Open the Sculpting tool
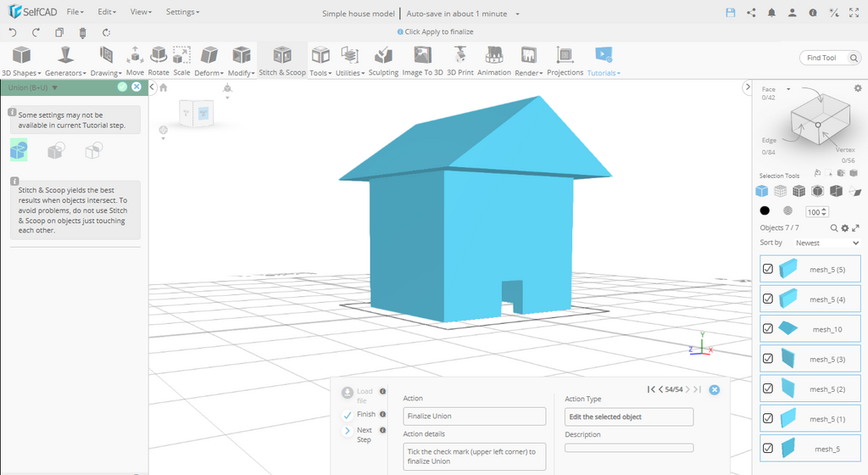This screenshot has height=475, width=868. (x=383, y=61)
